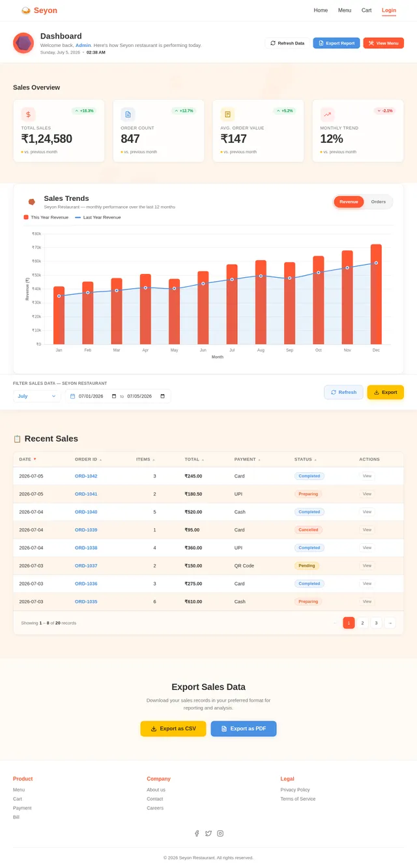Open order ORD-1039 link

(x=86, y=530)
